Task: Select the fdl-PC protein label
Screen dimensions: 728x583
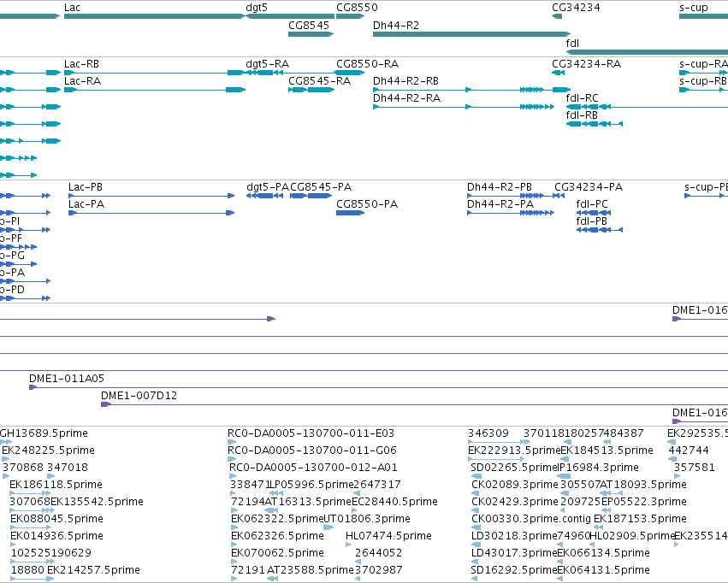Action: (x=592, y=204)
